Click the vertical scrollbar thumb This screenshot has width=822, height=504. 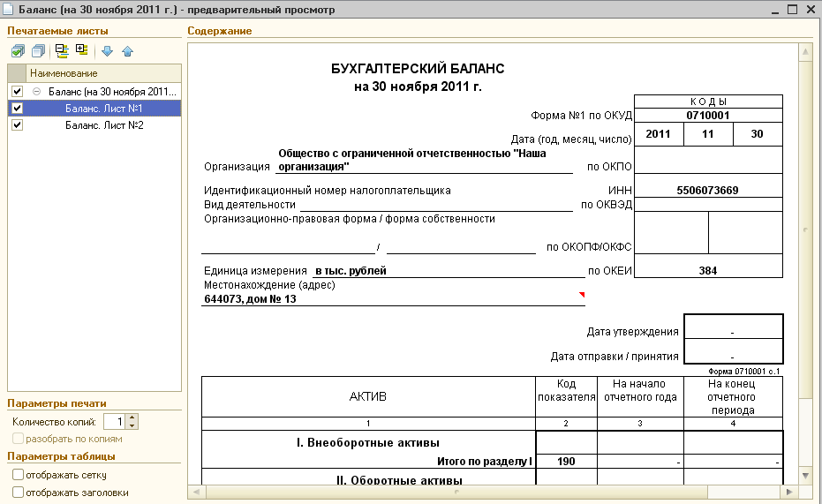click(x=805, y=229)
